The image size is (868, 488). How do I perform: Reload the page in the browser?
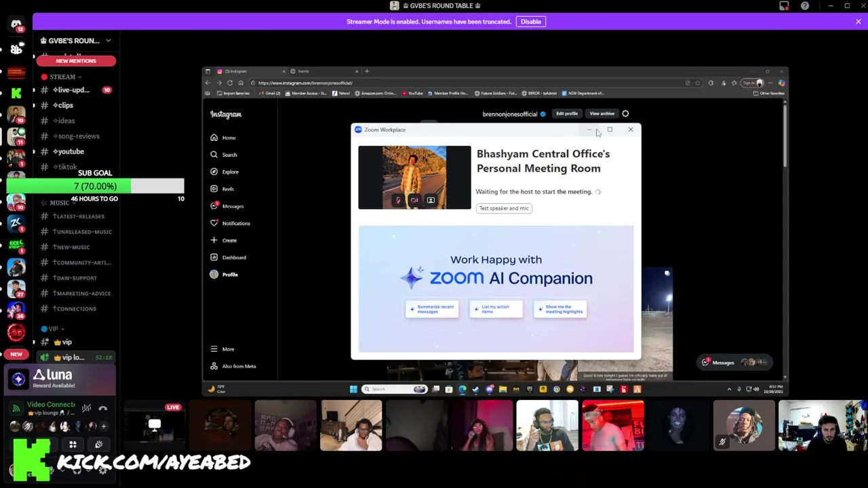pyautogui.click(x=230, y=83)
